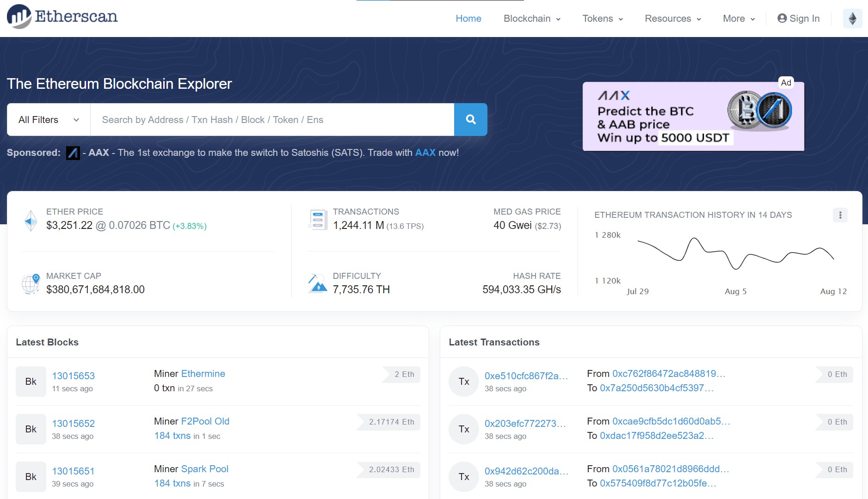868x499 pixels.
Task: Click the search magnifying glass button
Action: [x=470, y=119]
